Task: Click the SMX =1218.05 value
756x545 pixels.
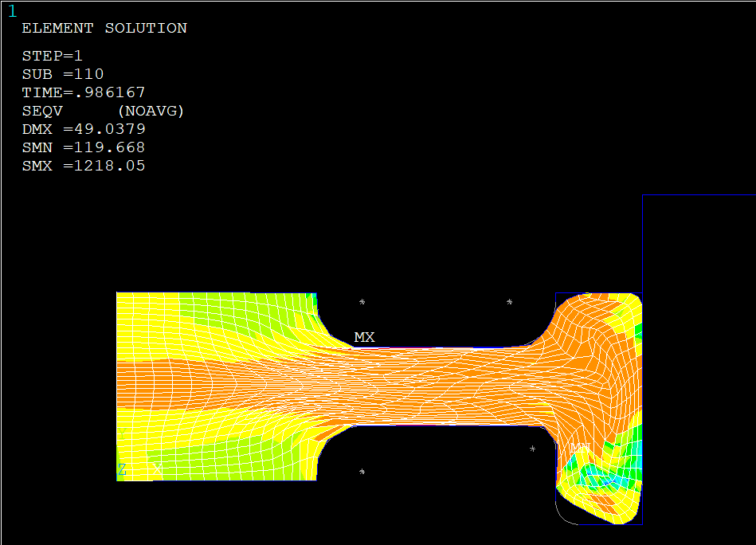Action: point(84,166)
